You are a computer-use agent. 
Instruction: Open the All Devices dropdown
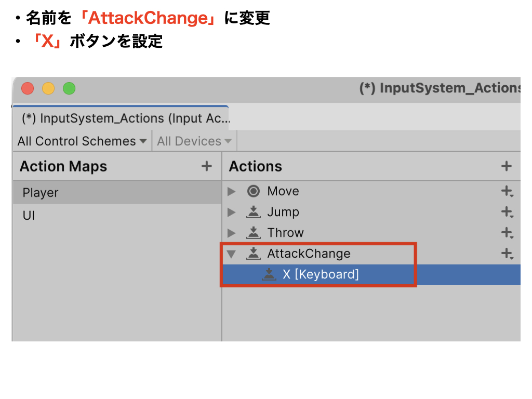[x=194, y=141]
